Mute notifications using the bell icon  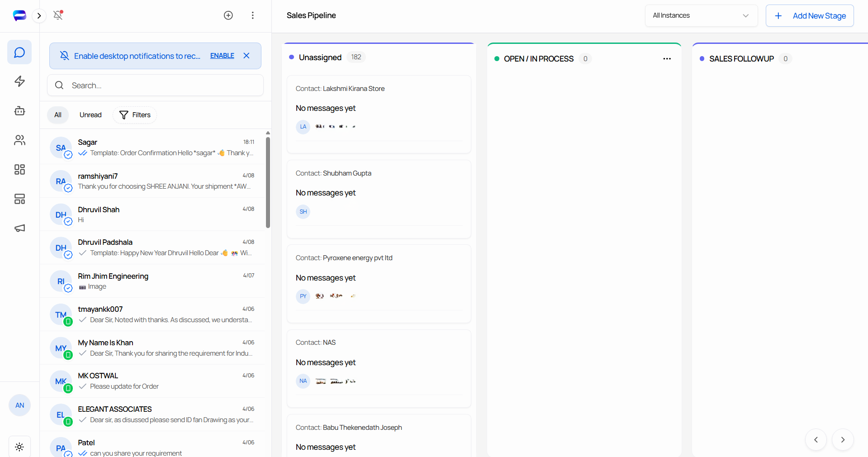pyautogui.click(x=58, y=15)
